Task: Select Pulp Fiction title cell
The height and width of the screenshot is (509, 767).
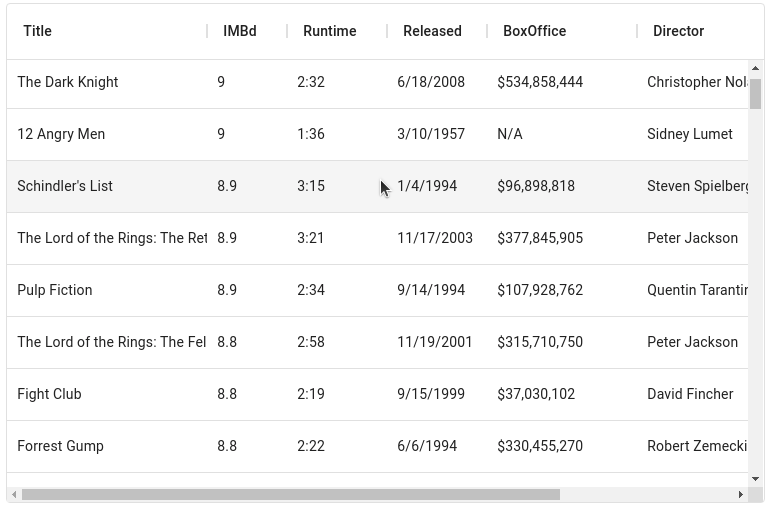Action: click(x=55, y=290)
